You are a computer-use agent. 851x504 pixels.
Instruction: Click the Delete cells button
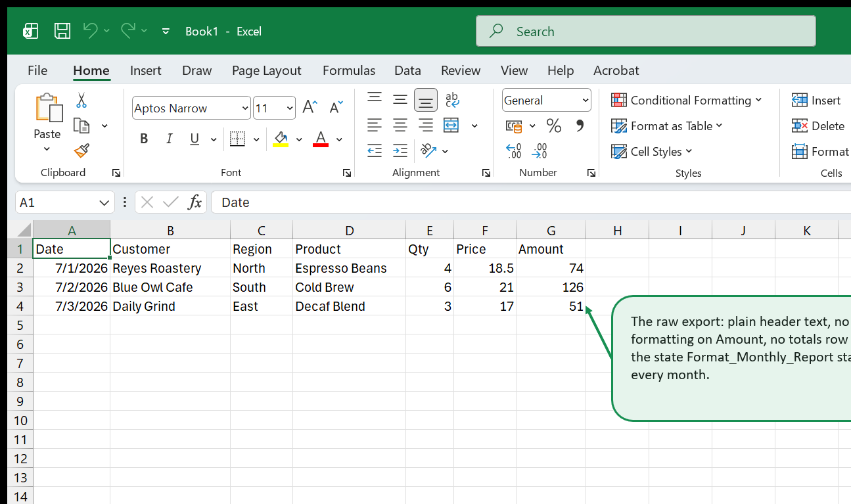pyautogui.click(x=818, y=126)
